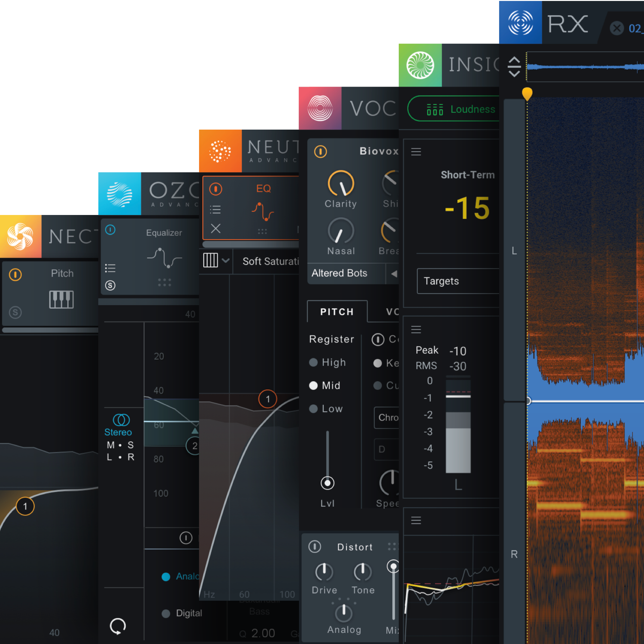Click the RX blue spiral logo
The width and height of the screenshot is (644, 644).
click(x=520, y=23)
